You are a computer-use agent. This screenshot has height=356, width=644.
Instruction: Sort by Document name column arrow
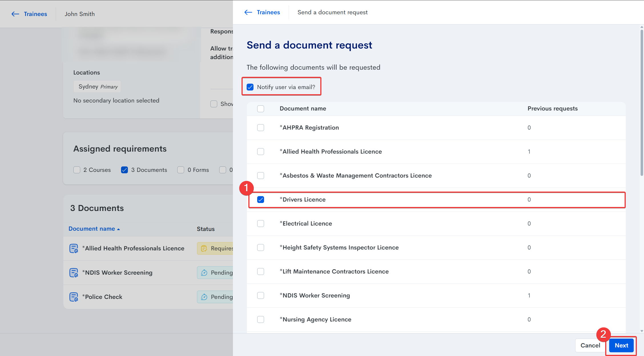[118, 229]
